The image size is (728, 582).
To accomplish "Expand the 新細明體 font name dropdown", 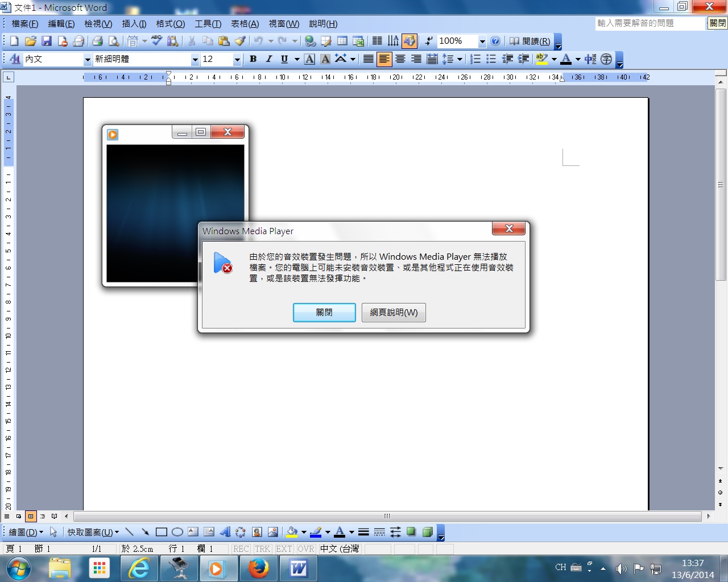I will (195, 60).
